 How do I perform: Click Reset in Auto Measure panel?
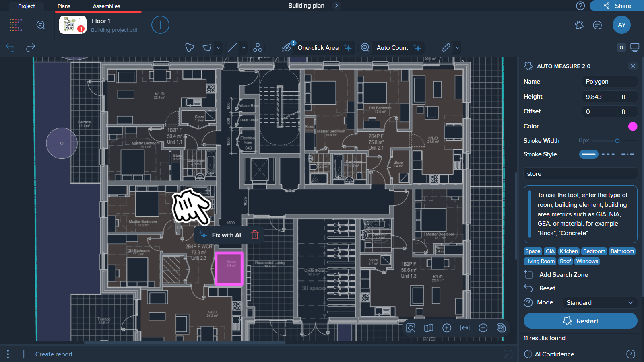pos(540,288)
